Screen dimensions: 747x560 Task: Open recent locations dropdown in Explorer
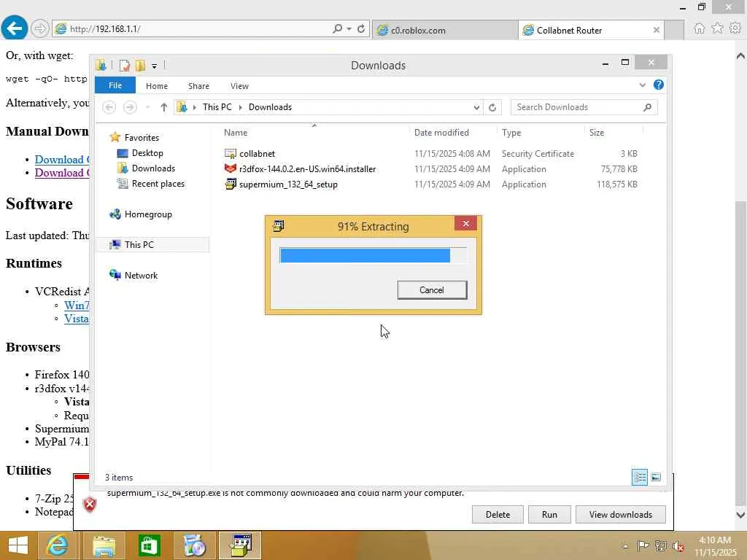[147, 108]
